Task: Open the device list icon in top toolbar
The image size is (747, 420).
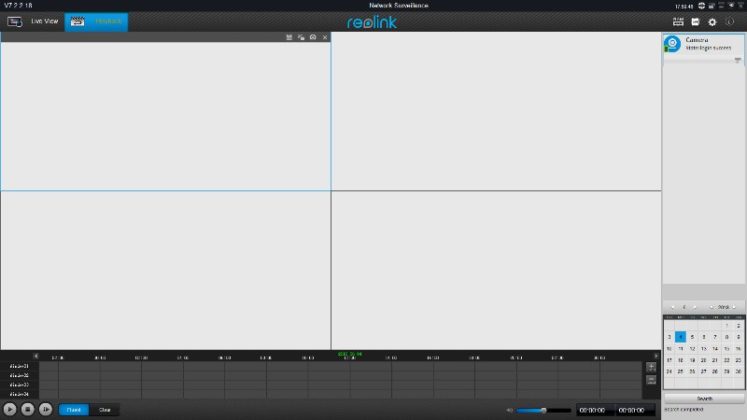Action: pyautogui.click(x=678, y=22)
